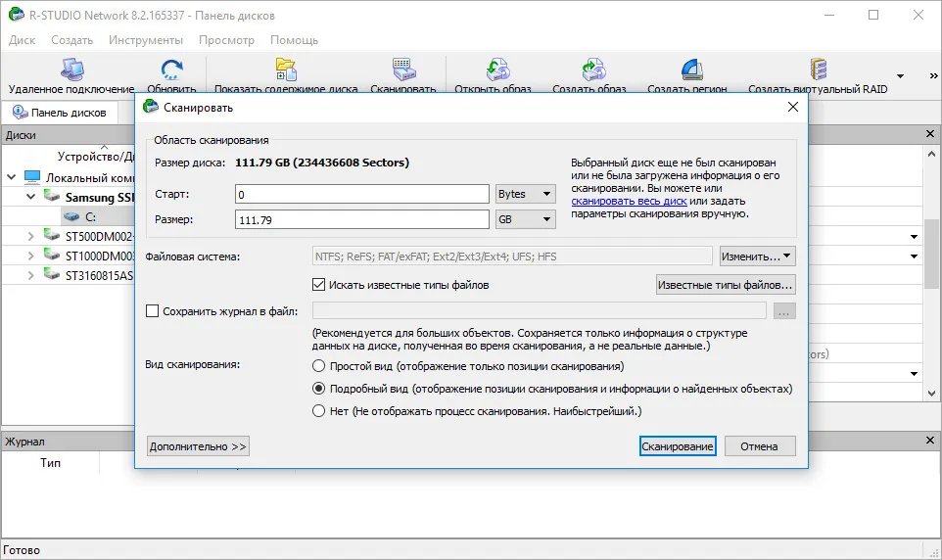Close the Диски panel
This screenshot has height=560, width=942.
(930, 134)
